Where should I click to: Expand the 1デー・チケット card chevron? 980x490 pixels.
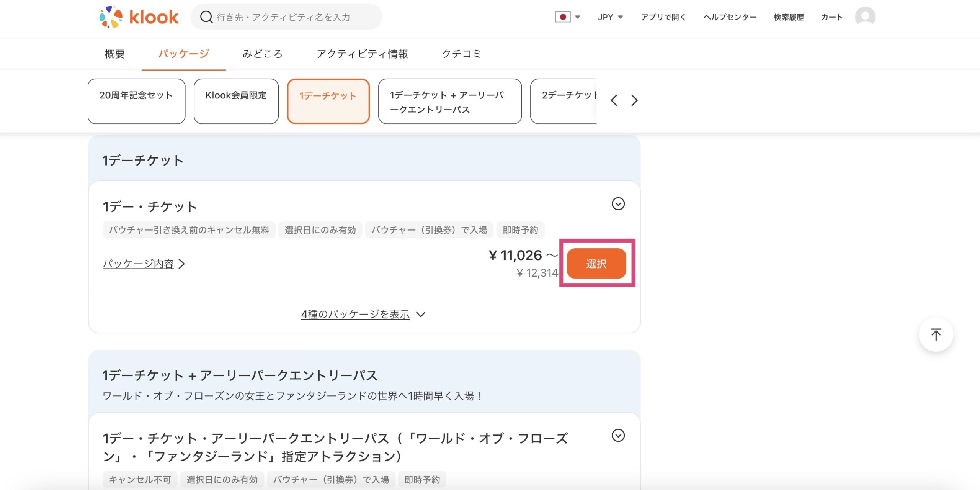[618, 203]
